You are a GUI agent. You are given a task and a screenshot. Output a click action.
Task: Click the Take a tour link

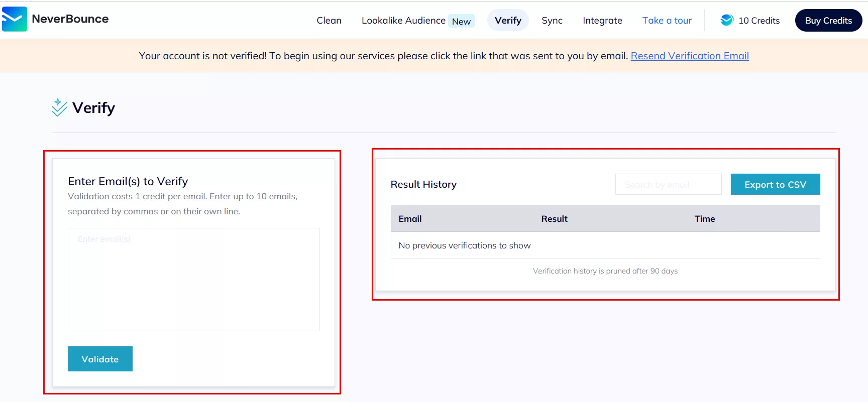click(x=667, y=21)
